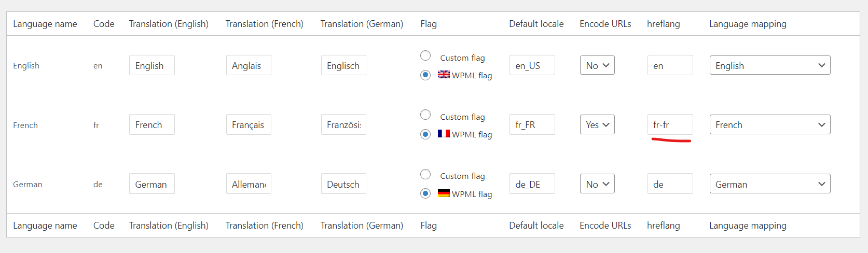Viewport: 868px width, 253px height.
Task: Open Encode URLs dropdown for German
Action: point(597,184)
